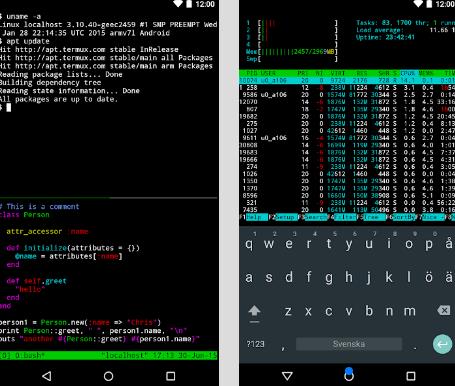Click the 'attr_accessor' code line
The height and width of the screenshot is (386, 455).
[47, 231]
